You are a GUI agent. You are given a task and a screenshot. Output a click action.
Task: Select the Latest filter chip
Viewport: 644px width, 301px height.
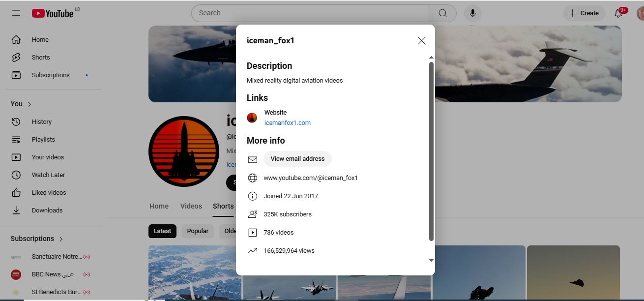pyautogui.click(x=162, y=231)
